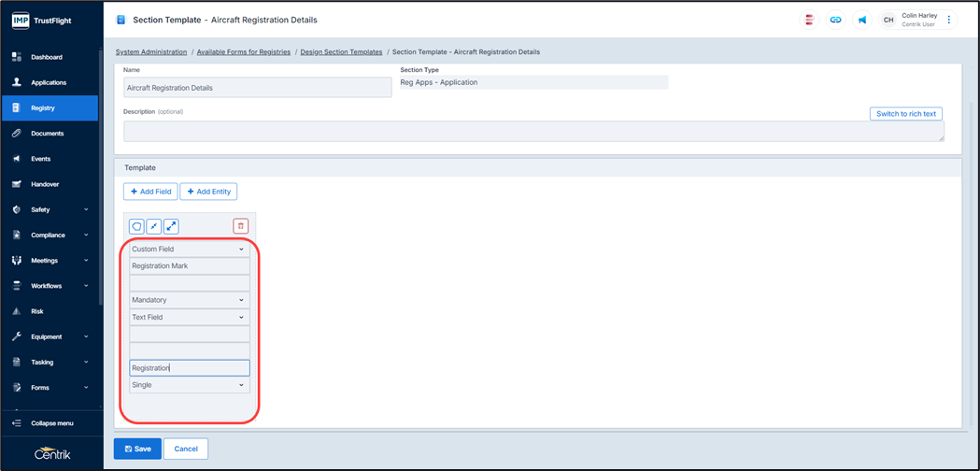Click the Name input field
Image resolution: width=980 pixels, height=471 pixels.
(258, 88)
